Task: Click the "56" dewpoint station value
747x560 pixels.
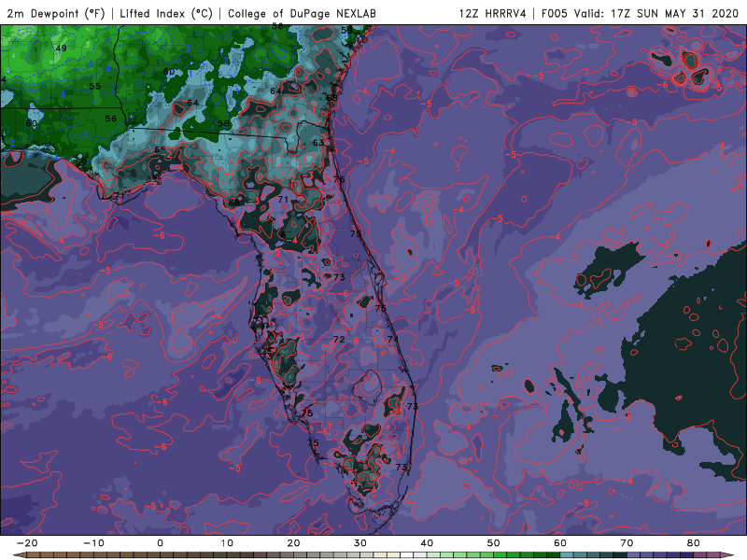Action: tap(110, 119)
